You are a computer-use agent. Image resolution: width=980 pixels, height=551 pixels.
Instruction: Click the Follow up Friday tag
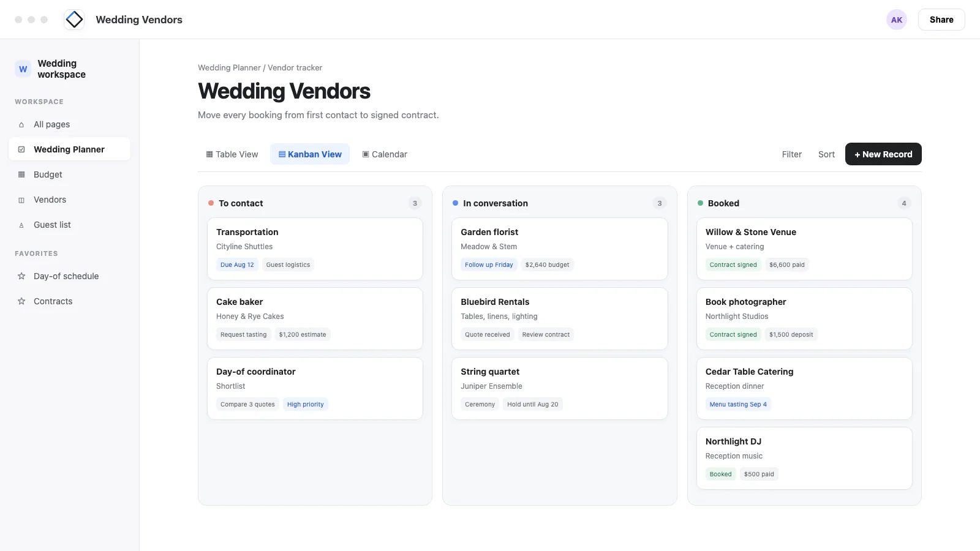pos(489,265)
